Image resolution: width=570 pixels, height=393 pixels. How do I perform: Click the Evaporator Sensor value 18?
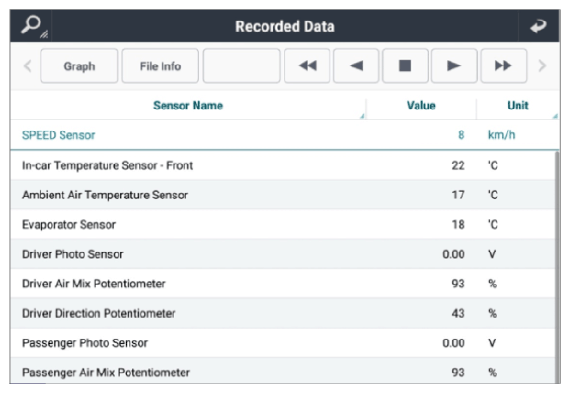[458, 224]
